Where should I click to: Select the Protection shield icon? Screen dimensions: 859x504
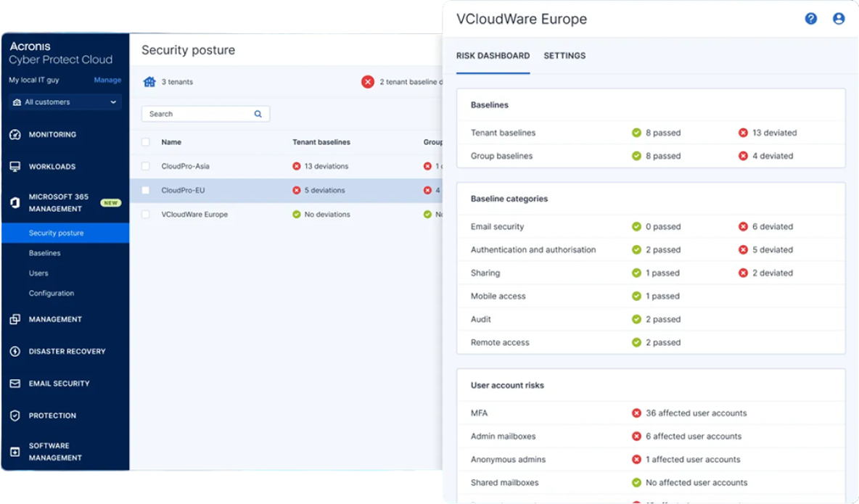click(x=15, y=415)
